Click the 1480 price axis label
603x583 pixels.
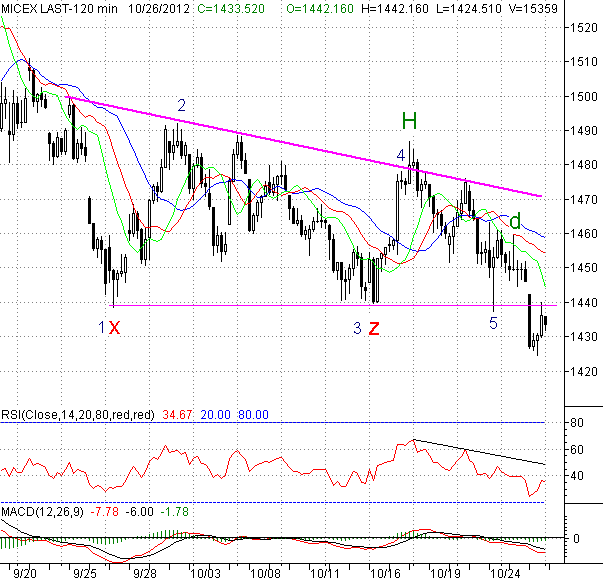(x=584, y=165)
